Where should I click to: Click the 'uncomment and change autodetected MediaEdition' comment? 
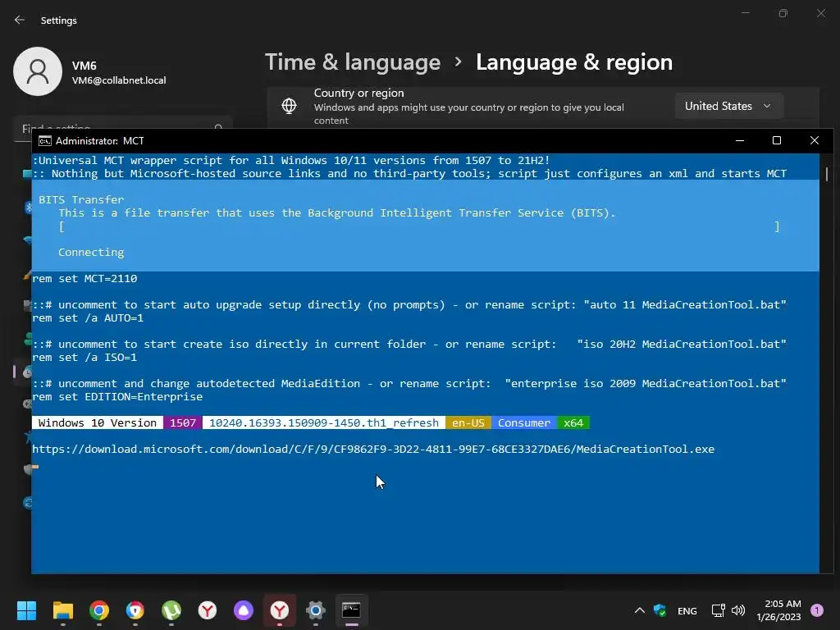tap(410, 384)
